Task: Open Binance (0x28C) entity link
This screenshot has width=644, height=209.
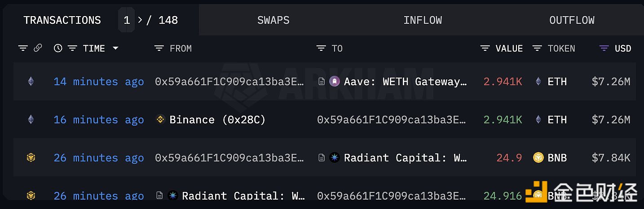Action: (217, 120)
